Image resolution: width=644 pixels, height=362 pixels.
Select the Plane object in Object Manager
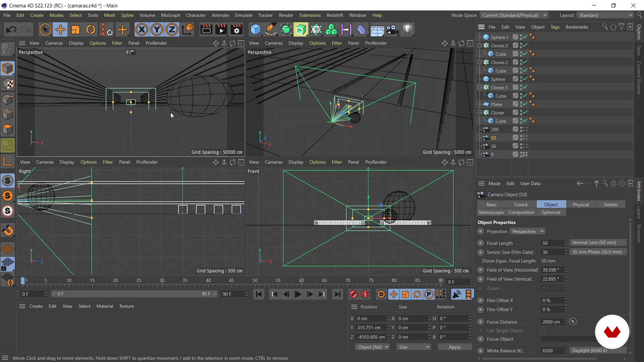tap(496, 104)
